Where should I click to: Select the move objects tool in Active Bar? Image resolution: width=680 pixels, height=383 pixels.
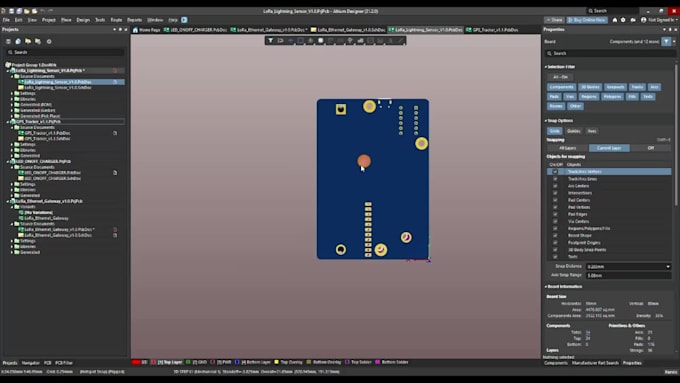291,41
